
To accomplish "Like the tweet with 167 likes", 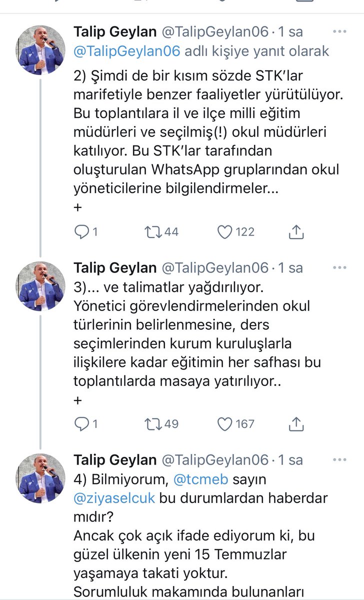I will click(225, 424).
